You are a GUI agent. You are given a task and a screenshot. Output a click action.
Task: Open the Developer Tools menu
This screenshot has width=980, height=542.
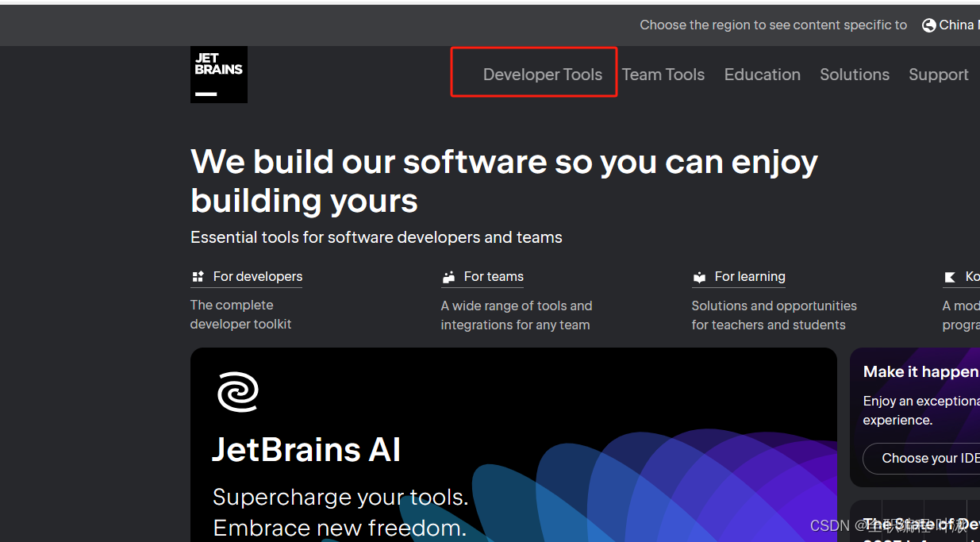tap(543, 75)
